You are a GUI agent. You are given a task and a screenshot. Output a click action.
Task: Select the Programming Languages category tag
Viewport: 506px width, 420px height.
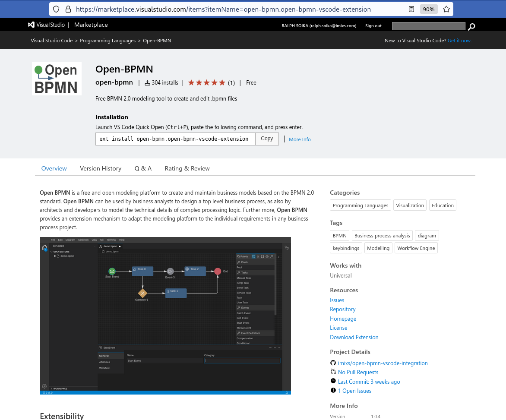pos(361,205)
